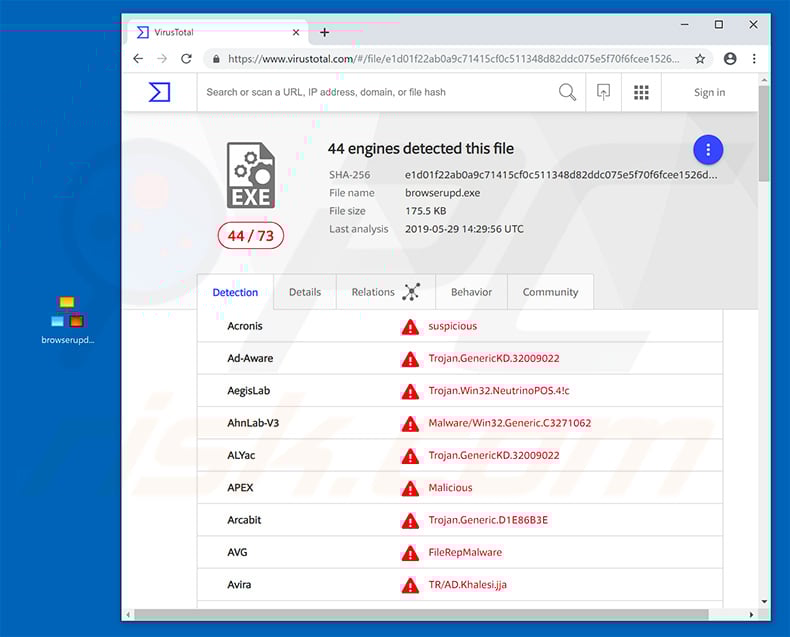Click the browser forward arrow
Image resolution: width=790 pixels, height=637 pixels.
(x=162, y=59)
